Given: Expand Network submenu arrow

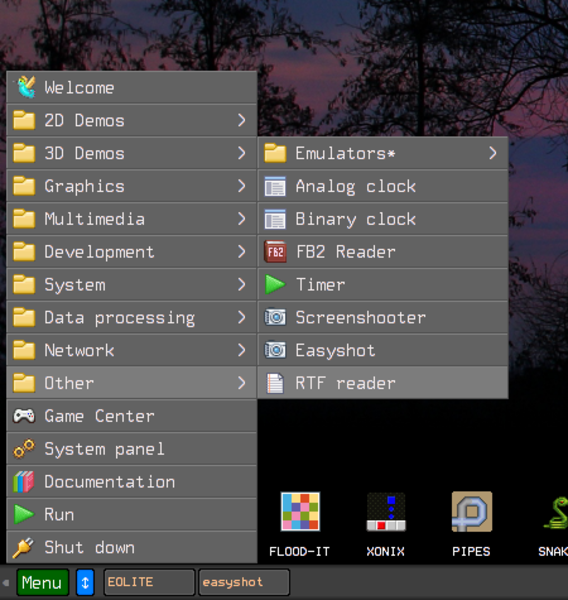Looking at the screenshot, I should coord(242,351).
